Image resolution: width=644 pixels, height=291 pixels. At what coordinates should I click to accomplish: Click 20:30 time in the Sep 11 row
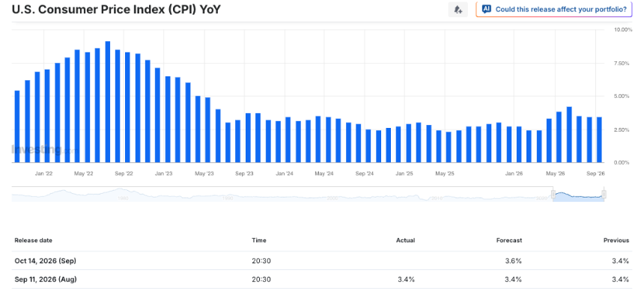coord(261,280)
